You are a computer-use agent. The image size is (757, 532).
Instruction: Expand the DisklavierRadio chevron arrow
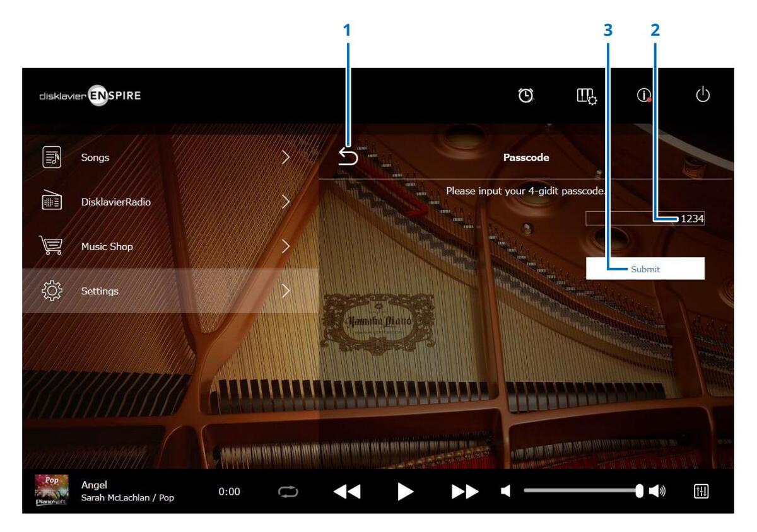pyautogui.click(x=286, y=202)
